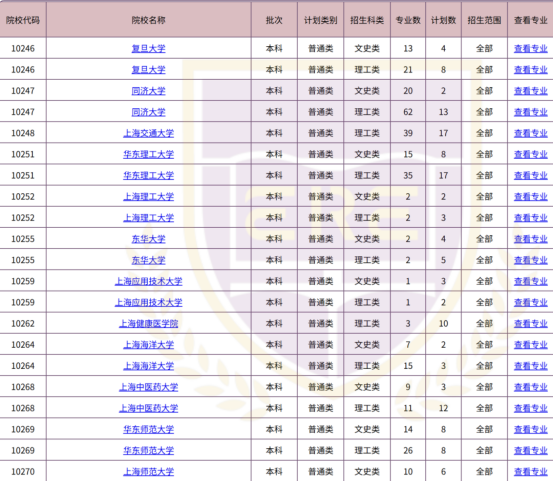Click 上海健康医学院 school name link
The image size is (553, 481).
(x=148, y=323)
